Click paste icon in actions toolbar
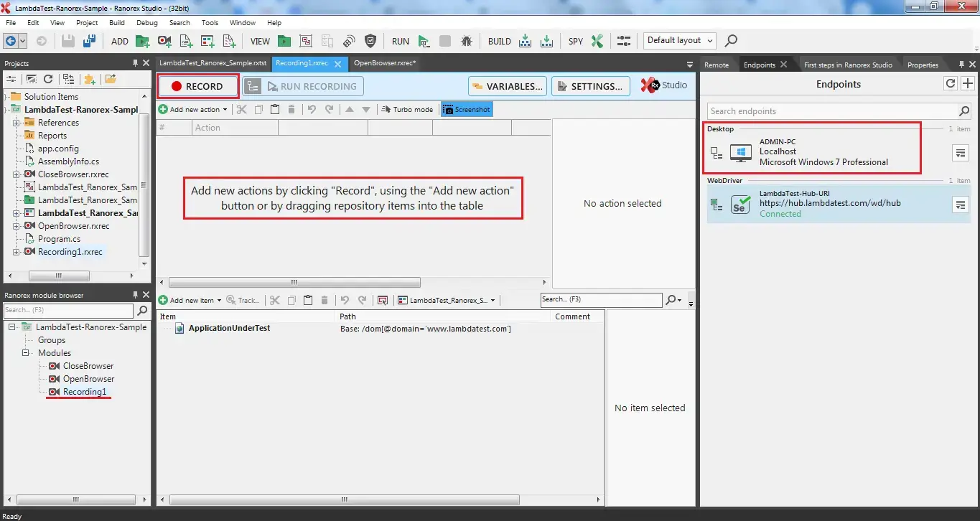The image size is (980, 521). (275, 110)
